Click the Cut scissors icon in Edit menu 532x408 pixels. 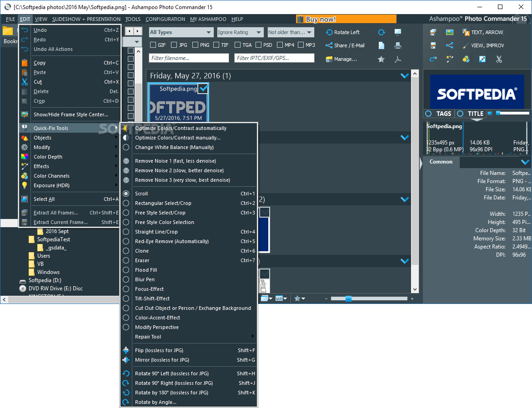coord(25,82)
